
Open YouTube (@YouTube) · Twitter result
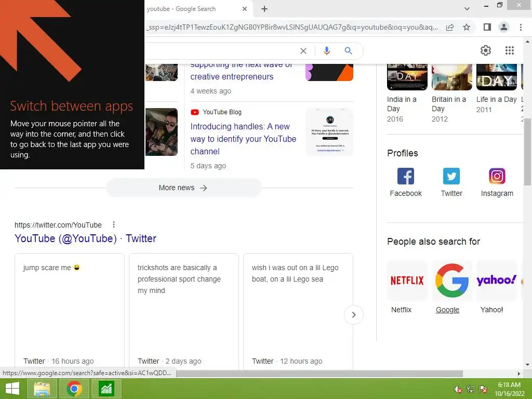(x=86, y=238)
